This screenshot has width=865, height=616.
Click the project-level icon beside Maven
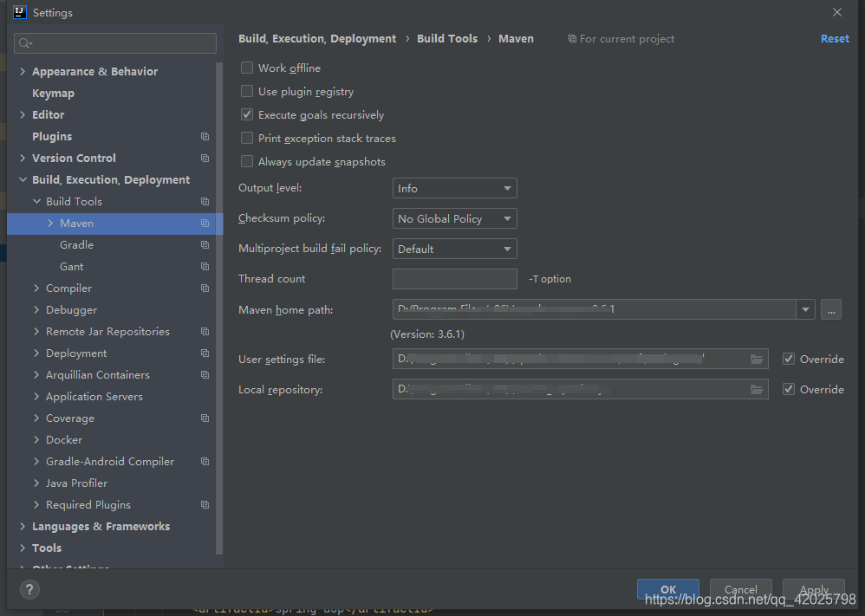tap(205, 223)
